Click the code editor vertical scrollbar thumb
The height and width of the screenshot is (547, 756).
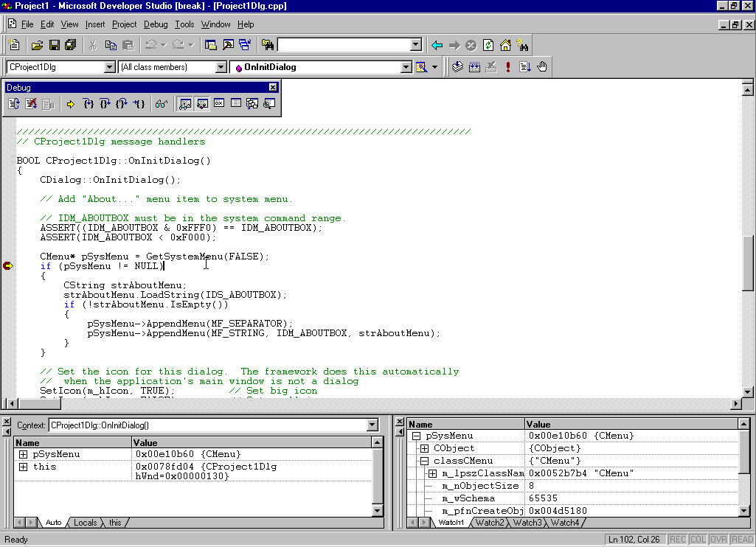747,263
